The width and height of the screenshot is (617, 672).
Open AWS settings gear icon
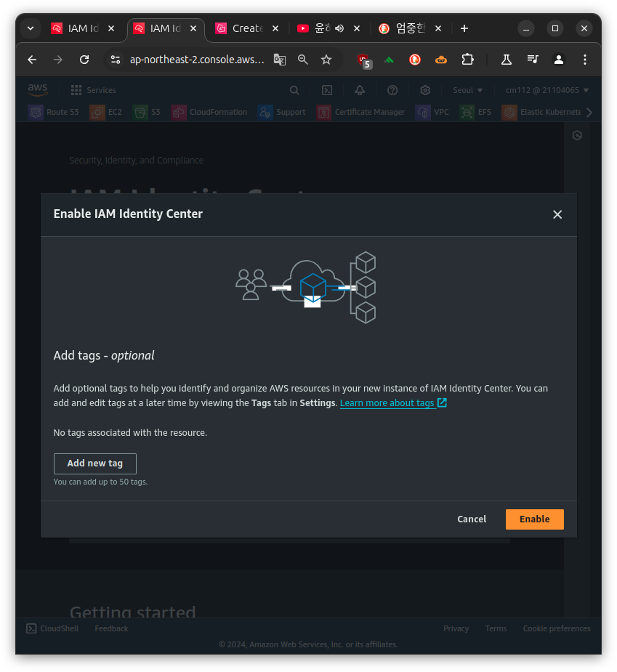(x=425, y=90)
